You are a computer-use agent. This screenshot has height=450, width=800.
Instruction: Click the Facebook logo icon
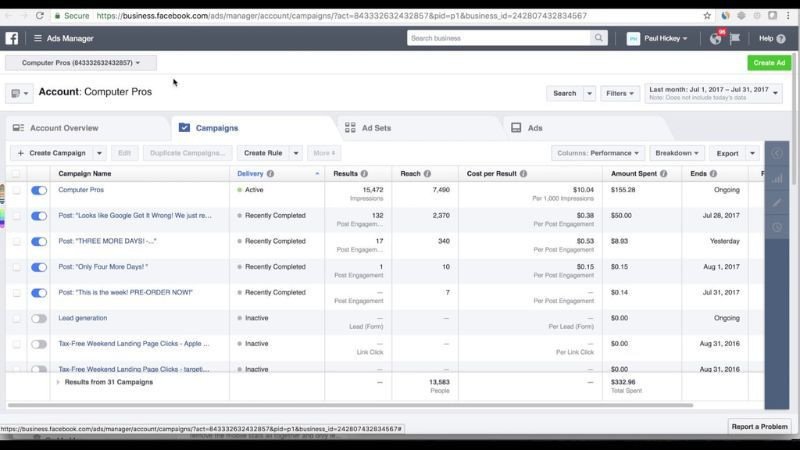click(x=12, y=38)
